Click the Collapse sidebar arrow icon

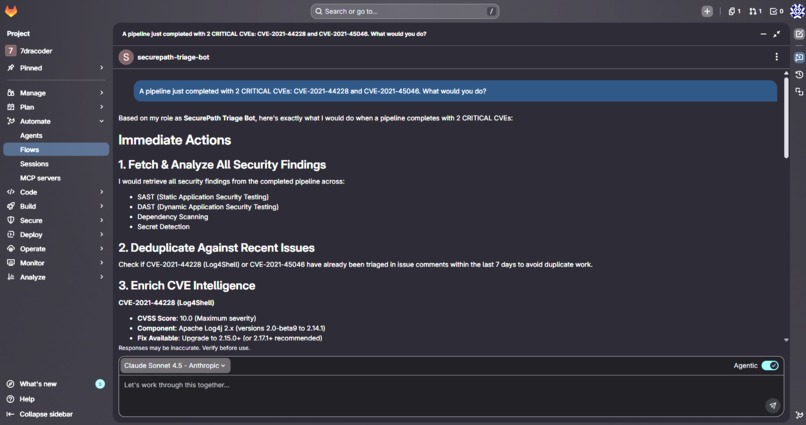10,414
